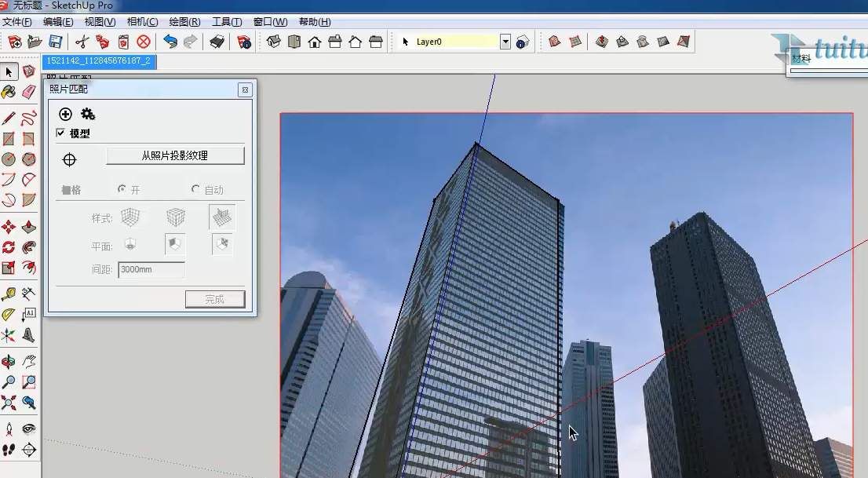Activate the Orbit camera tool
Image resolution: width=868 pixels, height=478 pixels.
pyautogui.click(x=9, y=362)
